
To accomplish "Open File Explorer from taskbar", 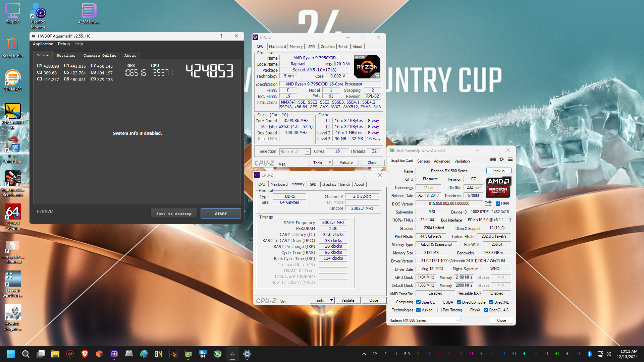I will (55, 354).
